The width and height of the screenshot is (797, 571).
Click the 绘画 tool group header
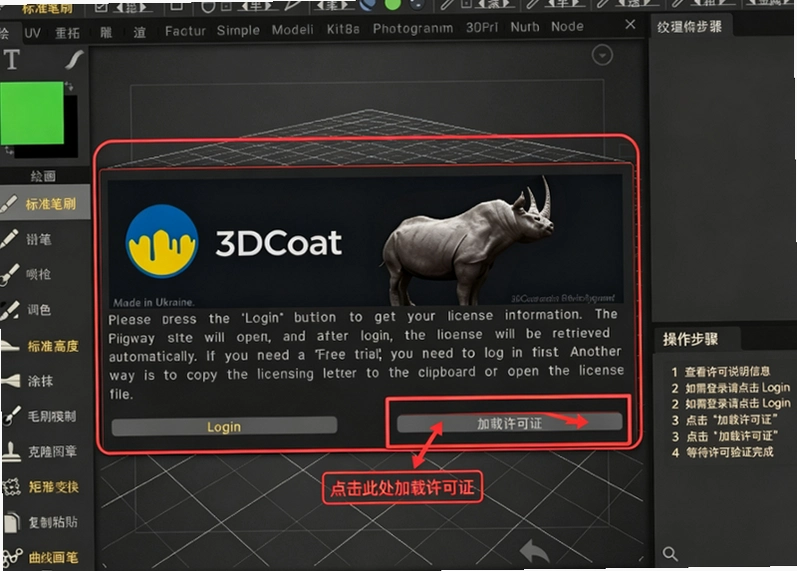pos(43,176)
